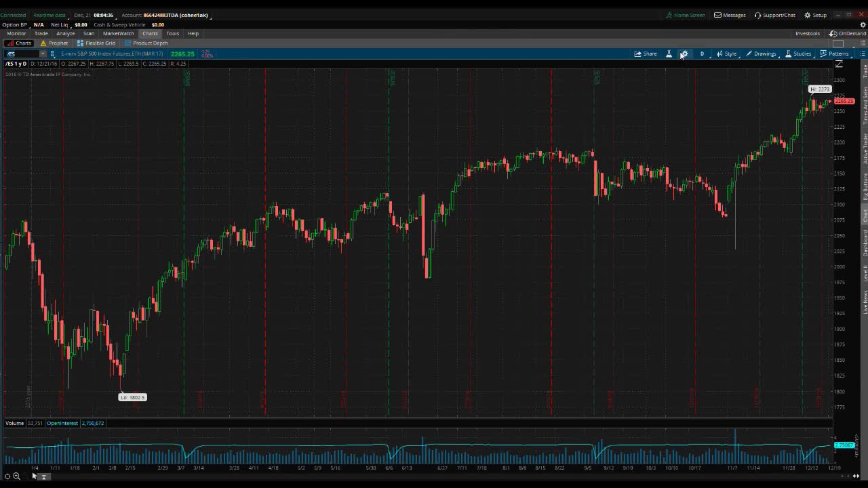
Task: Open the Help tab
Action: (x=193, y=33)
